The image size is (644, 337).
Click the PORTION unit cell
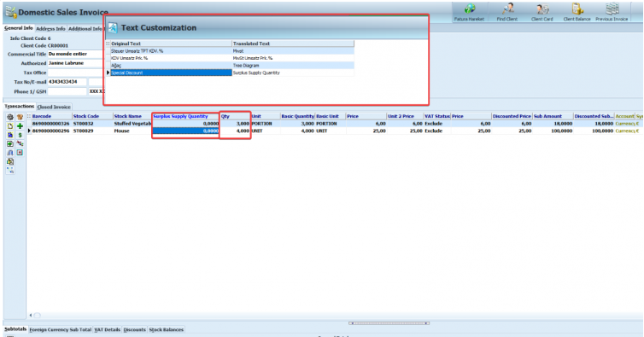click(x=266, y=124)
